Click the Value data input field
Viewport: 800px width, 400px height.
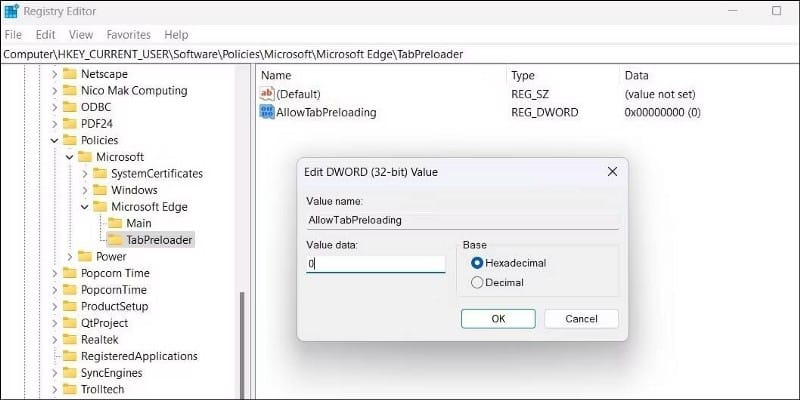376,264
